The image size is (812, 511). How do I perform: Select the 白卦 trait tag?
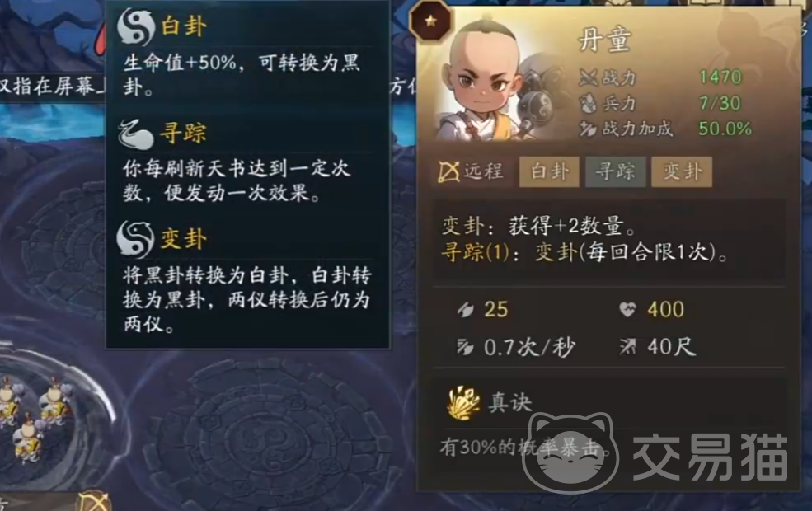click(x=549, y=171)
